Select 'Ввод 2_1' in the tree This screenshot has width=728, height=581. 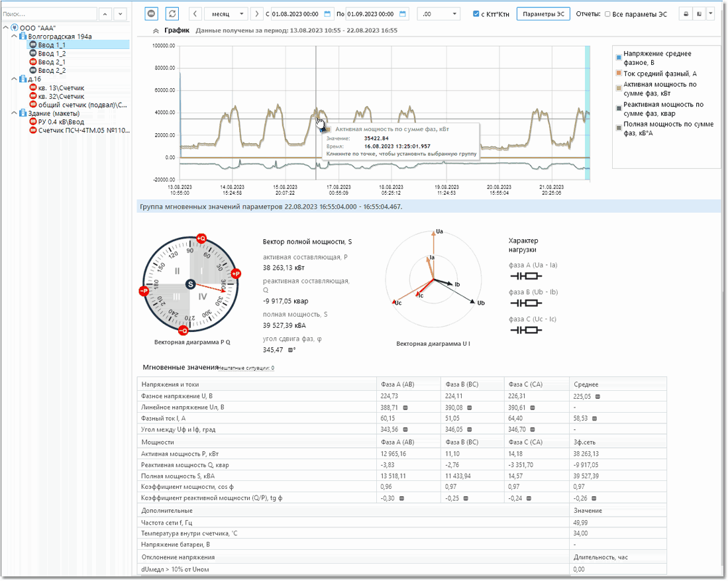pos(52,62)
